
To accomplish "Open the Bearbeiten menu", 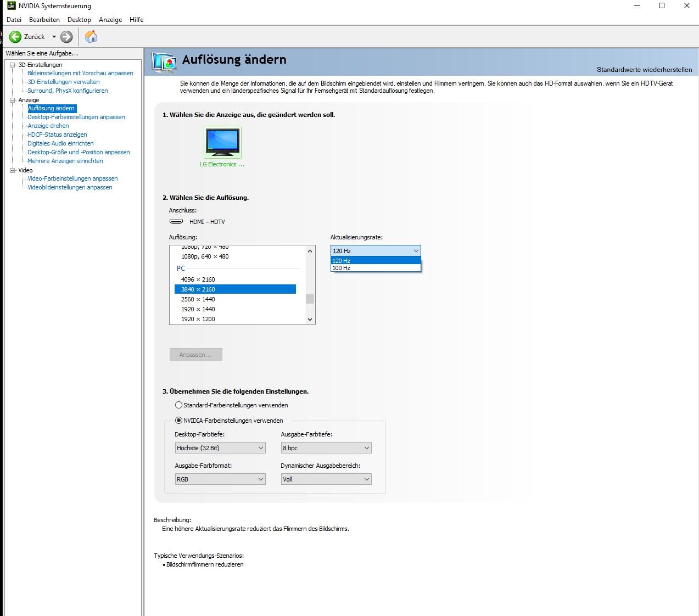I will point(44,19).
